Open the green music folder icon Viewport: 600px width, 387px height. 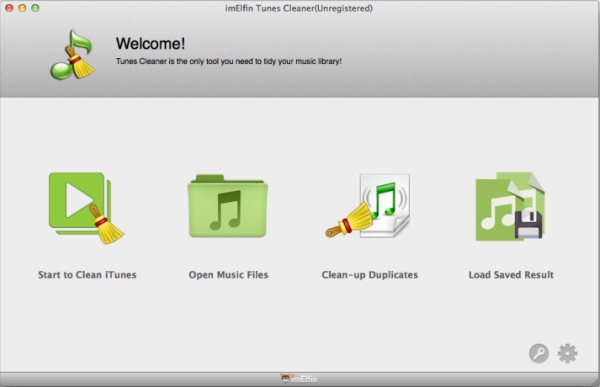click(228, 206)
